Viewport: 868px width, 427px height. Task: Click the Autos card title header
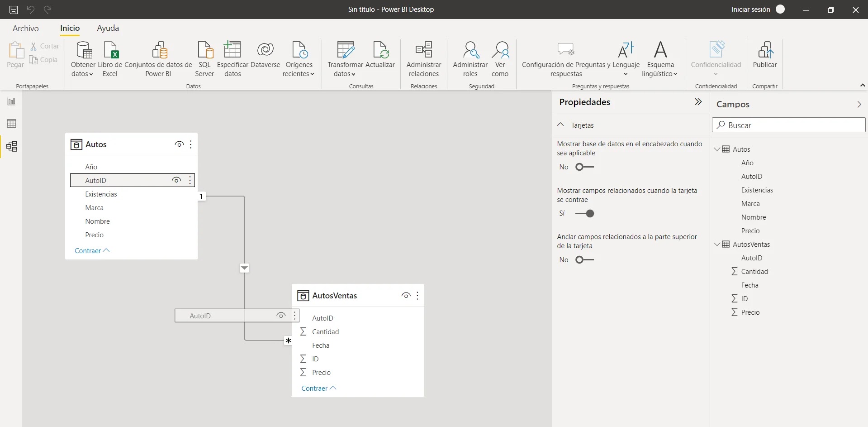pos(96,144)
